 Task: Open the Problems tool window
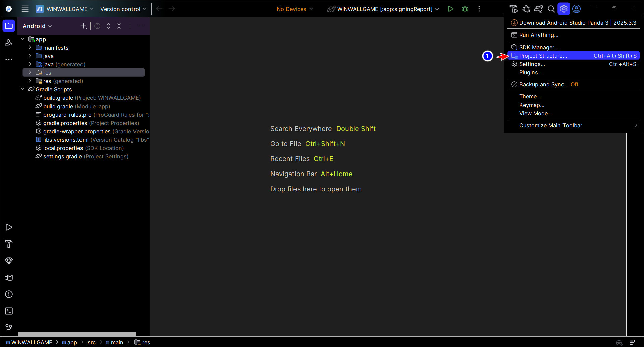pyautogui.click(x=9, y=294)
